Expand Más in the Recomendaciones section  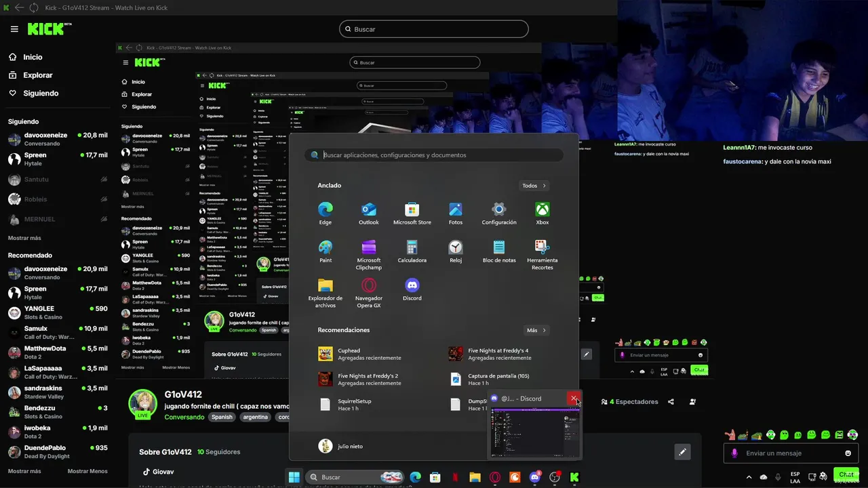coord(536,330)
